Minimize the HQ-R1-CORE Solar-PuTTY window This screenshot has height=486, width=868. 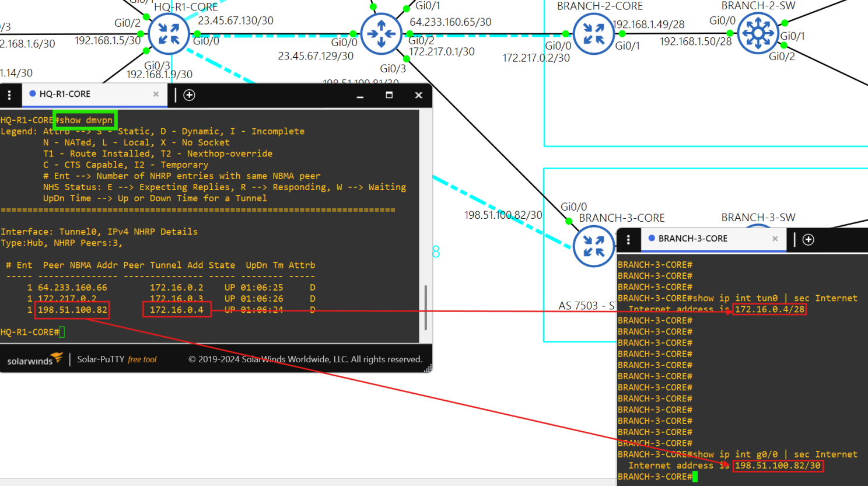coord(360,96)
